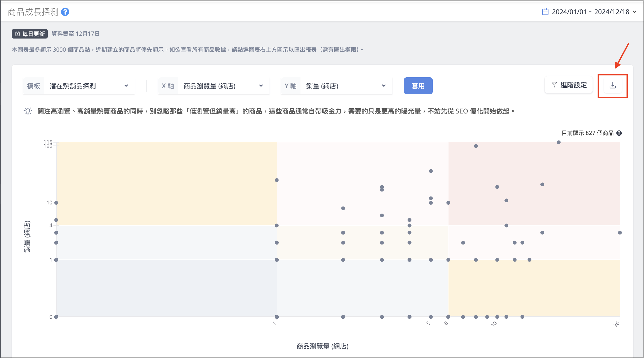This screenshot has width=644, height=358.
Task: Click the x-axis label 商品瀏覽量 (網店)
Action: 323,346
